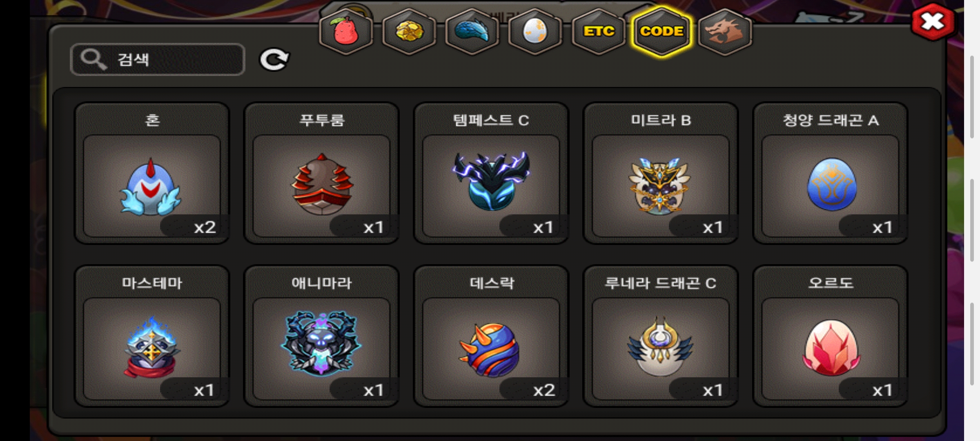Switch to the blue dragon scale tab
The image size is (980, 441).
tap(472, 31)
